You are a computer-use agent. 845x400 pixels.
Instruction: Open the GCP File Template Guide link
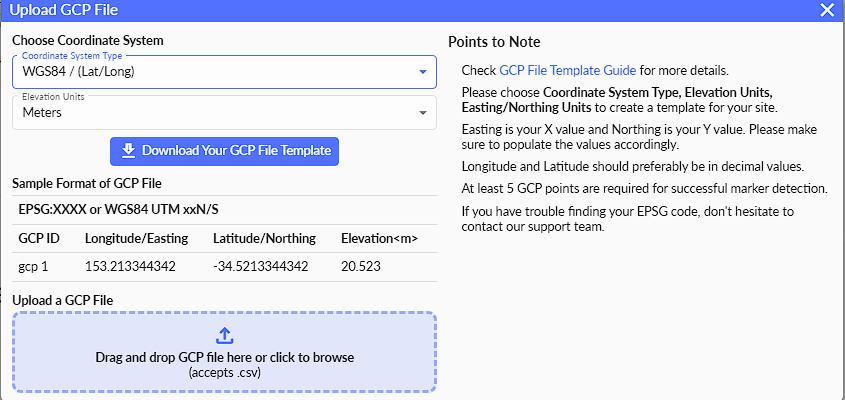[567, 71]
